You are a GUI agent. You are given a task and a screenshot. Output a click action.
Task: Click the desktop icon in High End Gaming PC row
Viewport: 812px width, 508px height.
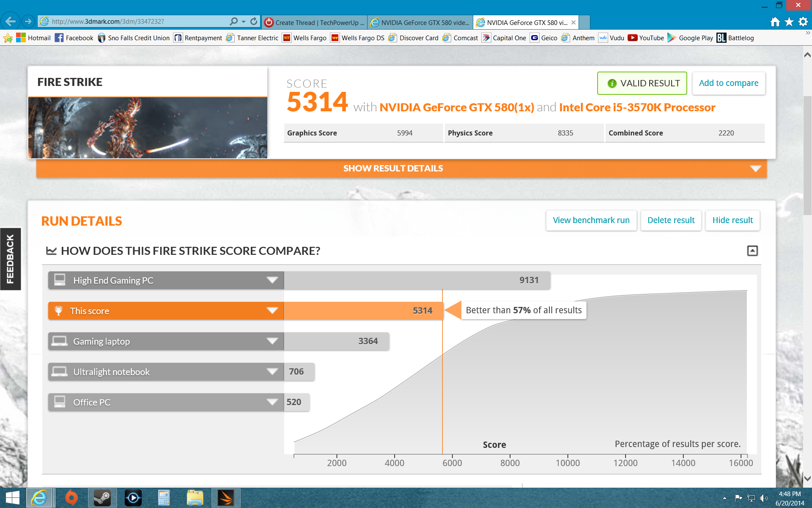tap(60, 280)
